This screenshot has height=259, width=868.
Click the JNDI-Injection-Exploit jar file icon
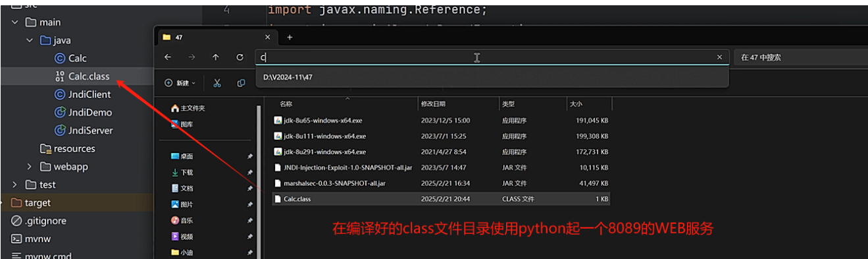pyautogui.click(x=278, y=167)
